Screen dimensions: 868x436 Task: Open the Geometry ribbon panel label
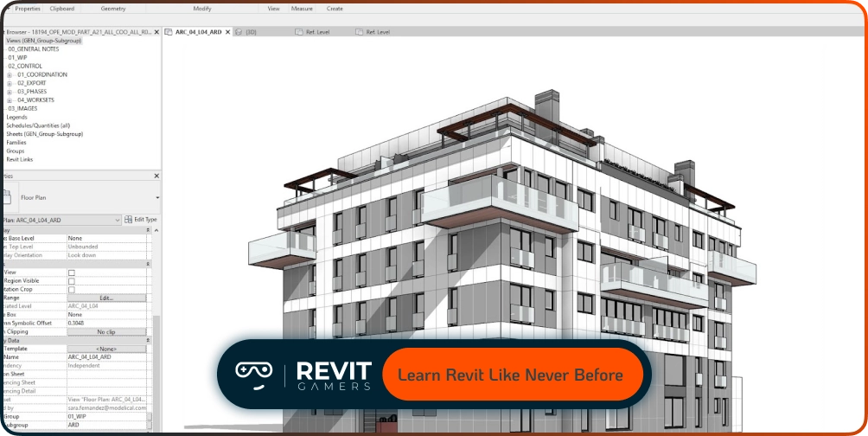113,9
